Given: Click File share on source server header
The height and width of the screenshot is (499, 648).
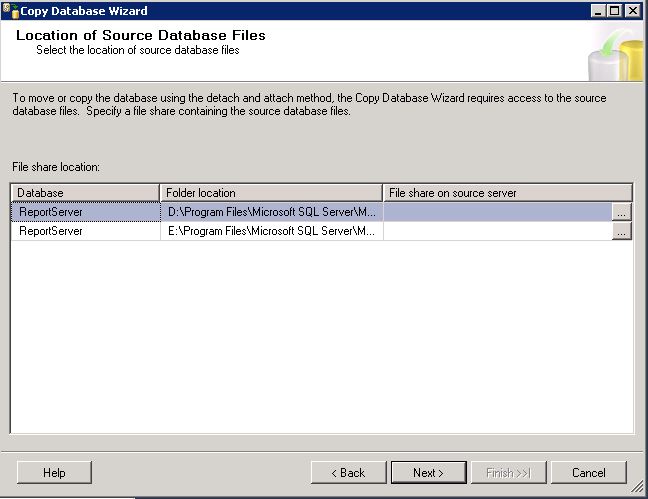Looking at the screenshot, I should [508, 193].
